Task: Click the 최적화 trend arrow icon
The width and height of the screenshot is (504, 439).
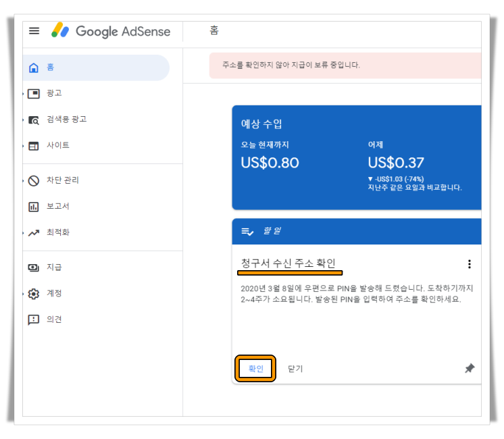Action: click(34, 233)
